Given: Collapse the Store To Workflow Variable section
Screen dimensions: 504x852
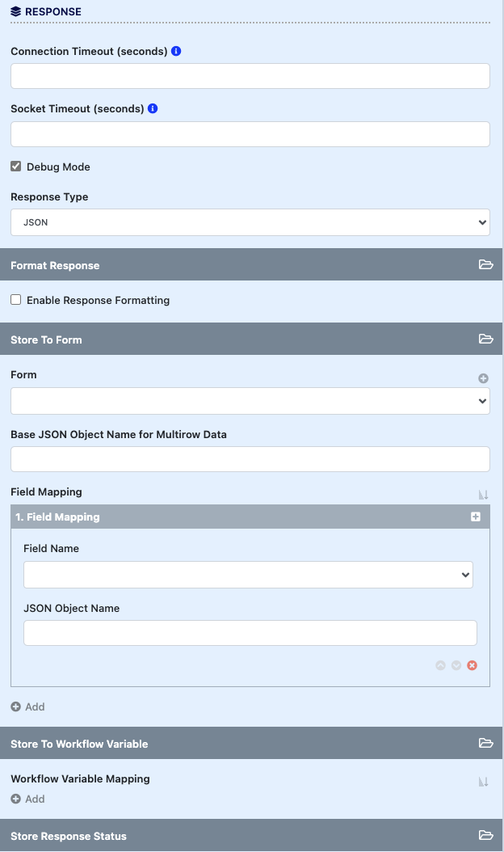Looking at the screenshot, I should [x=485, y=744].
